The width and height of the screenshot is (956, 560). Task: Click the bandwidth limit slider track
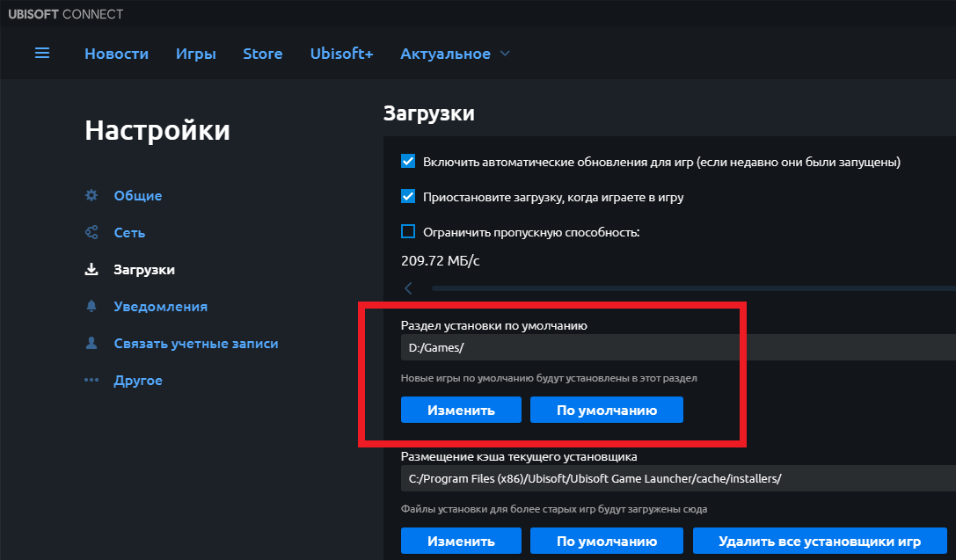point(693,288)
